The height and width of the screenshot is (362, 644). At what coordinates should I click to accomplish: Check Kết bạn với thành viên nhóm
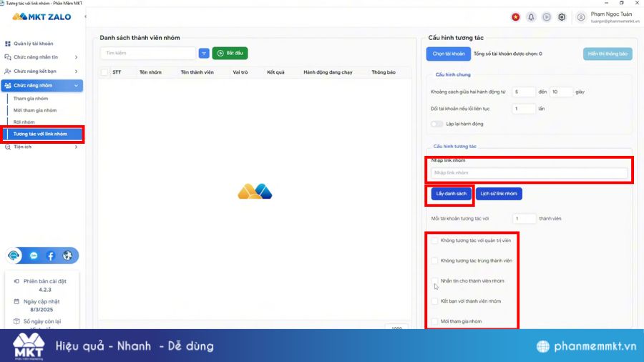click(x=434, y=301)
